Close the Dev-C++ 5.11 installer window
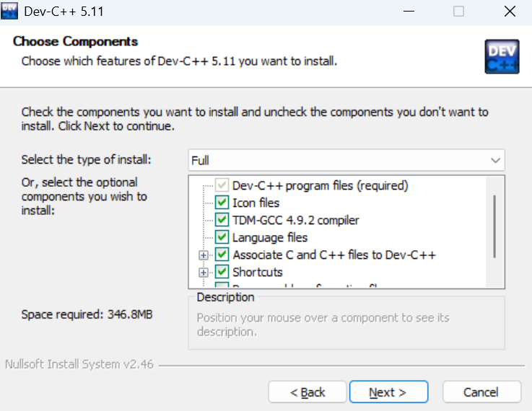Image resolution: width=532 pixels, height=411 pixels. [x=510, y=12]
